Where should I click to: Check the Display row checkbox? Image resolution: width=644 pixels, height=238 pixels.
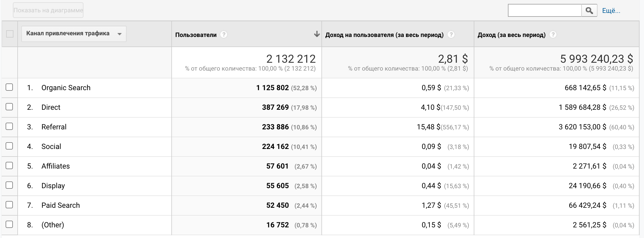9,185
